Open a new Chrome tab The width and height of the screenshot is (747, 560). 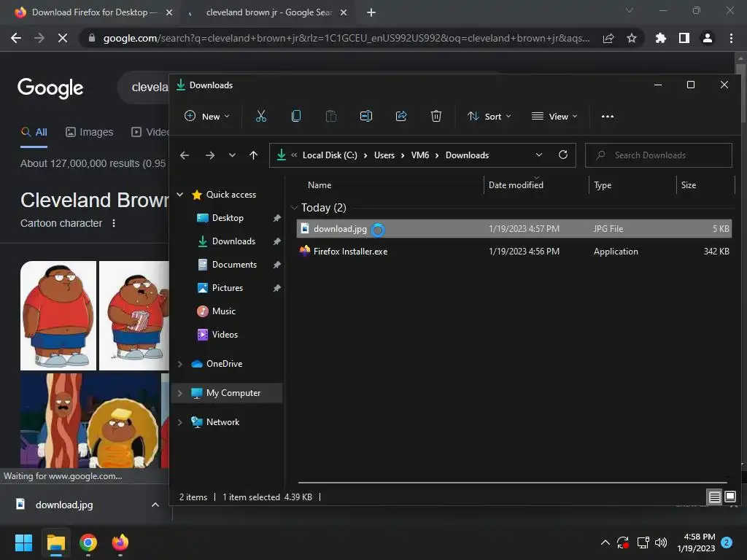pos(371,12)
